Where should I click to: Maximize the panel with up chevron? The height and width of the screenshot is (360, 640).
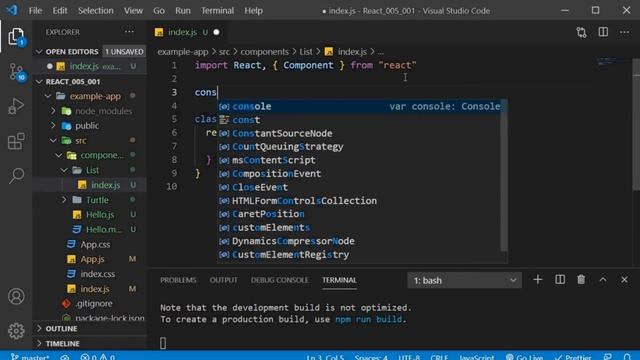pos(602,280)
